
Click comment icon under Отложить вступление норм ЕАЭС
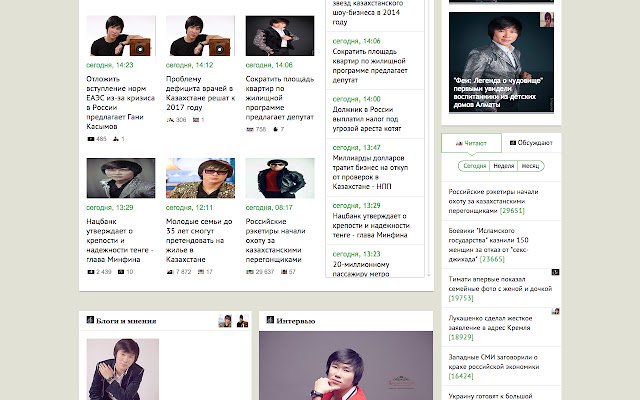tap(116, 139)
